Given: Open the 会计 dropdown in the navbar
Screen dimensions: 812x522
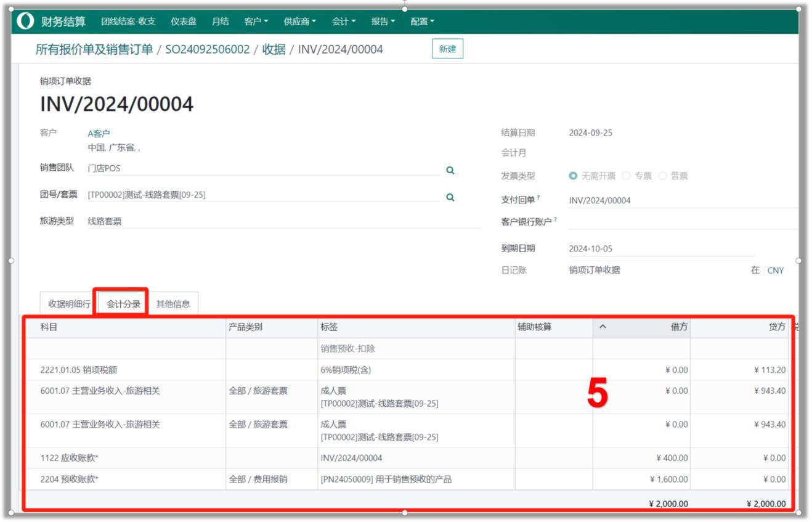Looking at the screenshot, I should (x=344, y=22).
